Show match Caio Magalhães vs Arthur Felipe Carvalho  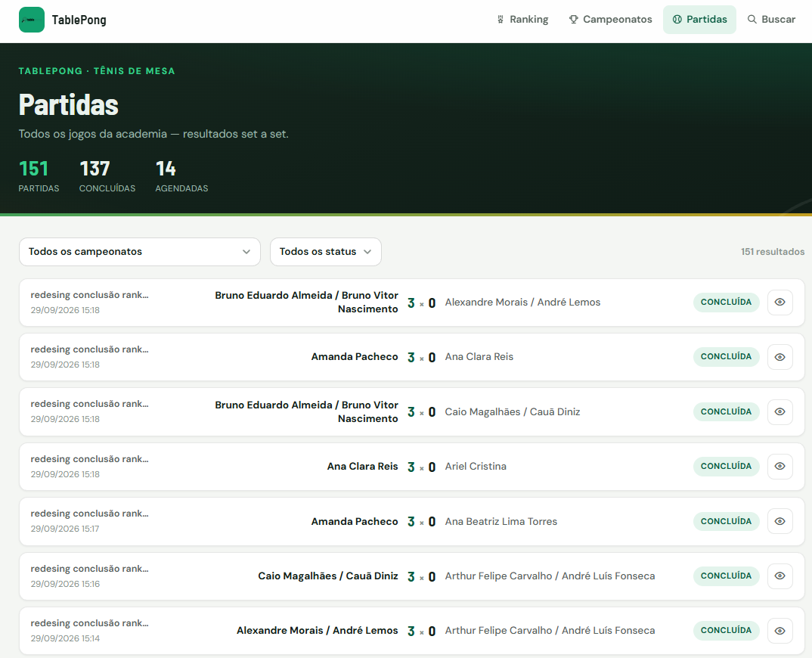click(x=780, y=576)
